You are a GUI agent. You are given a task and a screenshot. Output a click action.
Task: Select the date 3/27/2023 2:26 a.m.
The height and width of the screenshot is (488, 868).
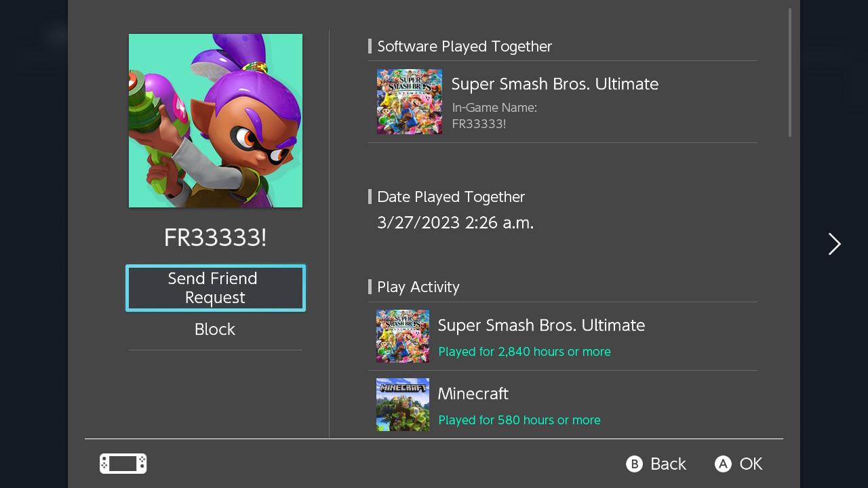[456, 222]
